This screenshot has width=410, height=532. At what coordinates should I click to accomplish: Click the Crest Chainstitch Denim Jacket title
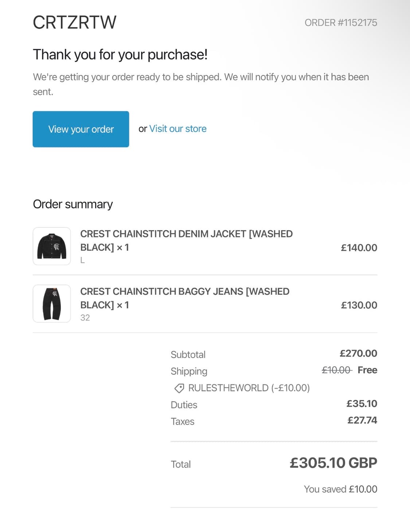coord(186,240)
